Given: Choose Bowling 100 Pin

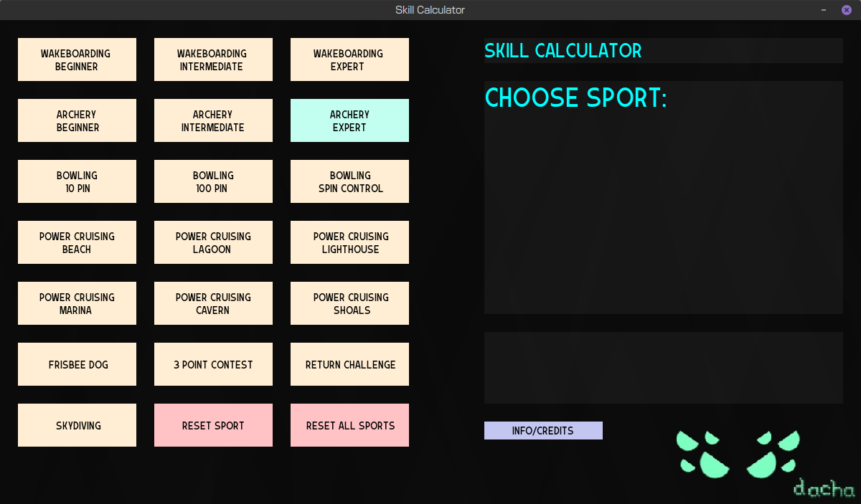Looking at the screenshot, I should (213, 181).
